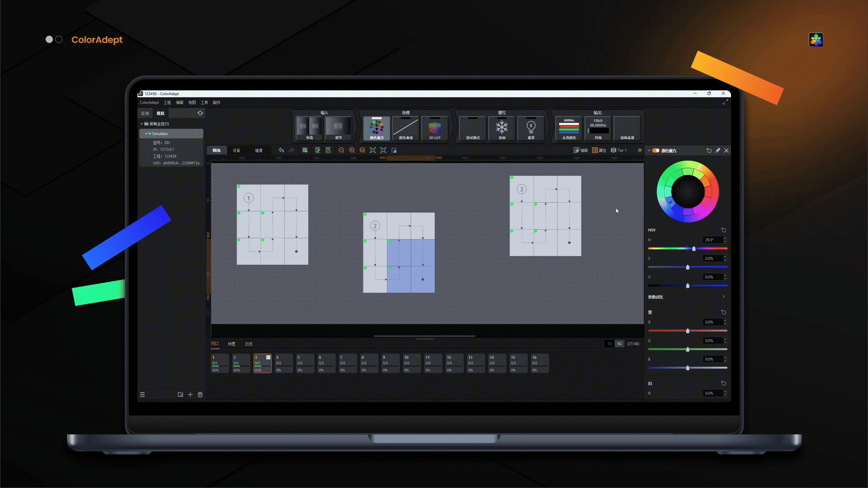Toggle the 1G port speed button
Screen dimensions: 868x488
click(609, 344)
